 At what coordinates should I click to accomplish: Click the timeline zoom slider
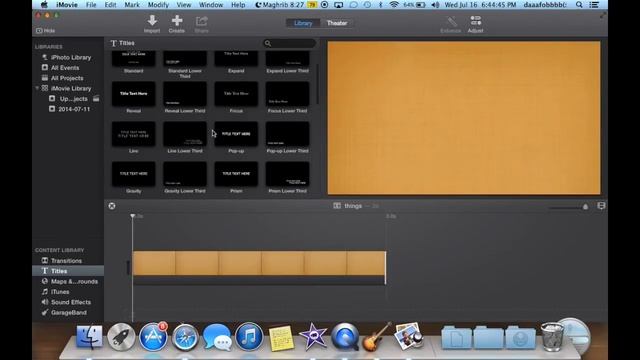[568, 207]
